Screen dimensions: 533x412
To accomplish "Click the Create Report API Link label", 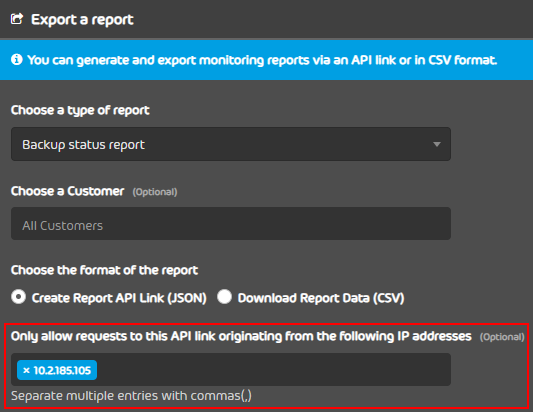I will pos(119,298).
